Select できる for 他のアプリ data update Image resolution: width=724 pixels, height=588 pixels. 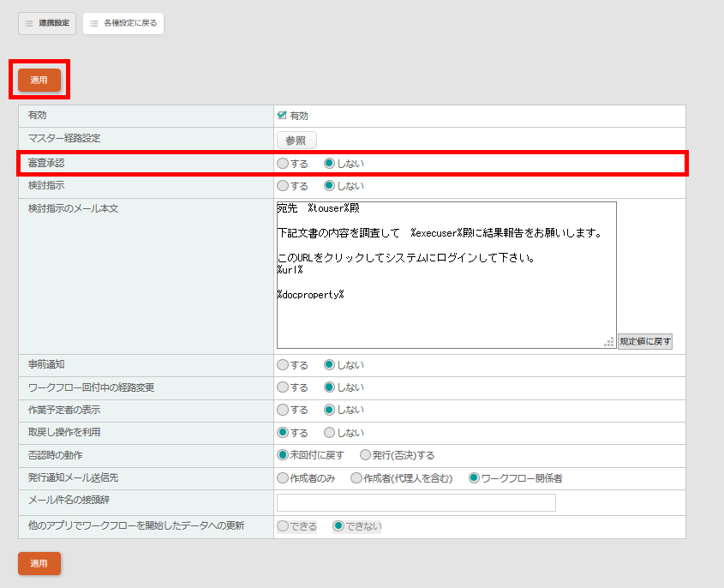click(x=283, y=526)
